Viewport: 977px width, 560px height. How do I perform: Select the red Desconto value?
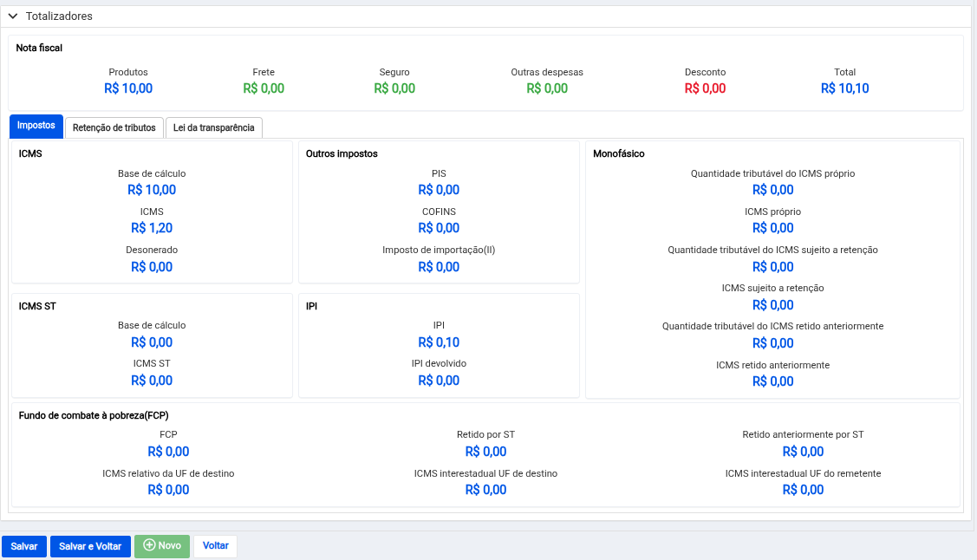click(x=705, y=88)
